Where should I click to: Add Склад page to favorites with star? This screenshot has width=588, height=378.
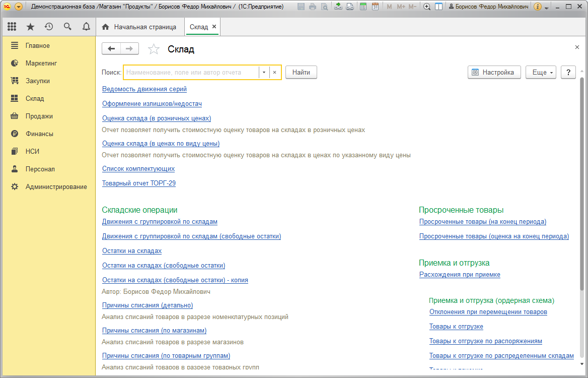point(154,49)
